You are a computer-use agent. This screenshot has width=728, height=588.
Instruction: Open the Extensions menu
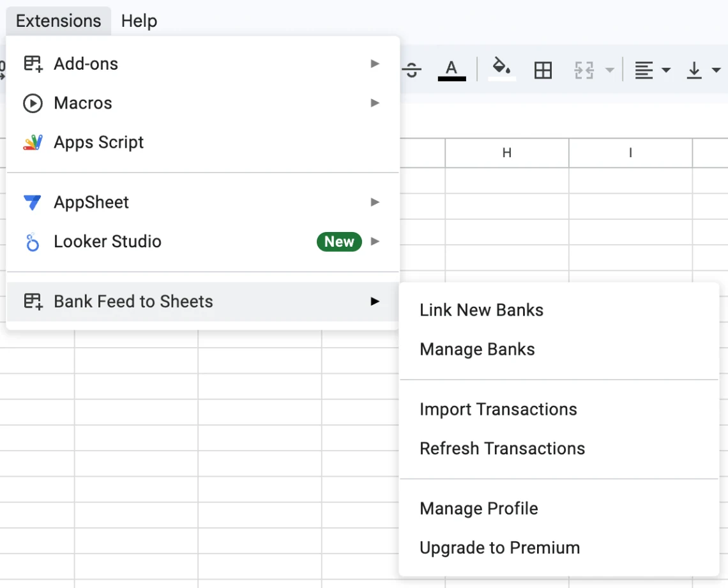59,21
